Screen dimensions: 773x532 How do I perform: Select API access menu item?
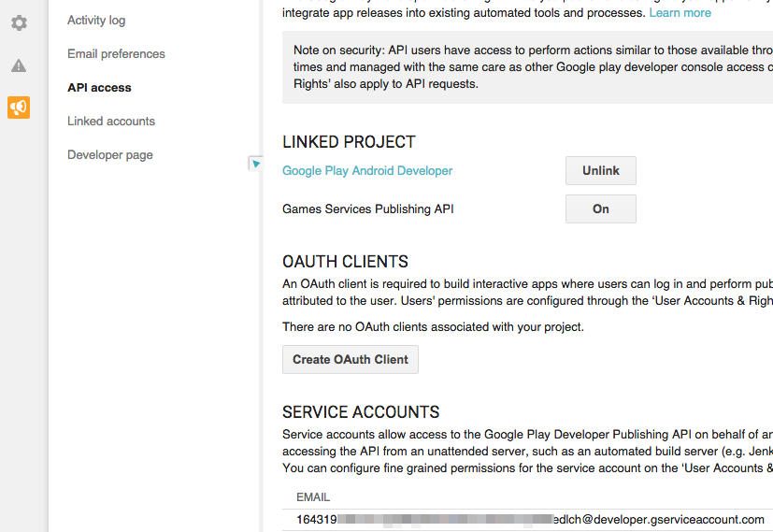pyautogui.click(x=100, y=87)
